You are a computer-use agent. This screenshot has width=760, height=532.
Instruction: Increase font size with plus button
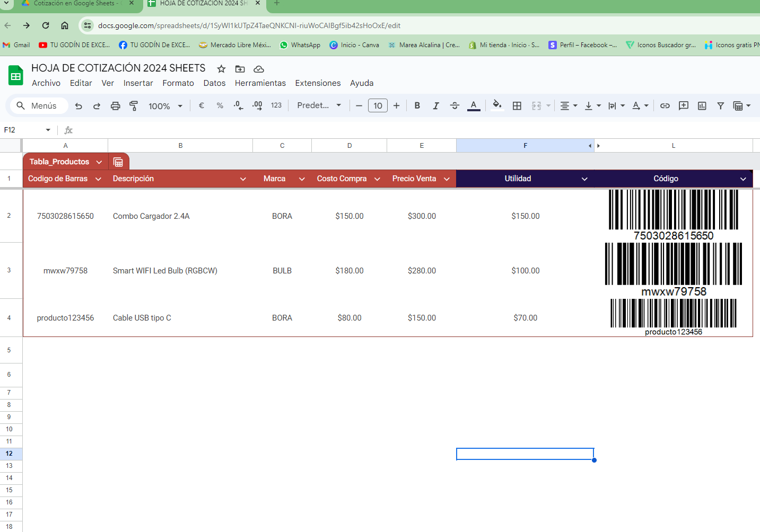point(396,105)
